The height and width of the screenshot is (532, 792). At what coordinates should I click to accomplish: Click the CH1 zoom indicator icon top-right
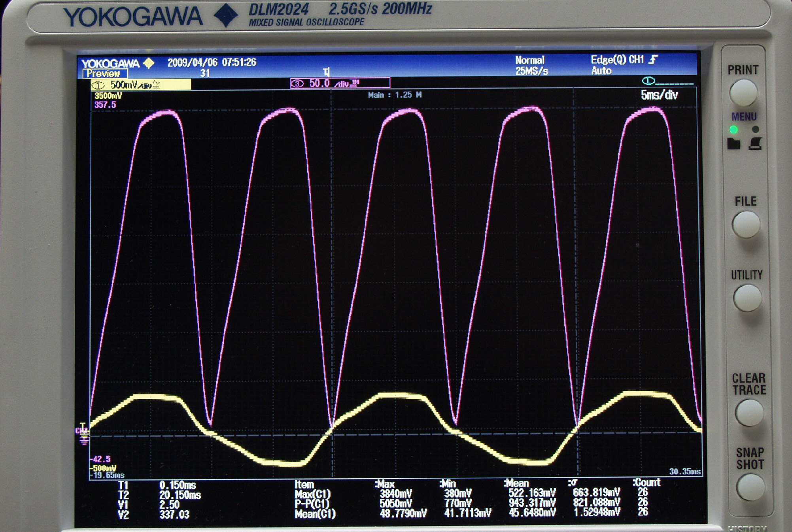[648, 81]
